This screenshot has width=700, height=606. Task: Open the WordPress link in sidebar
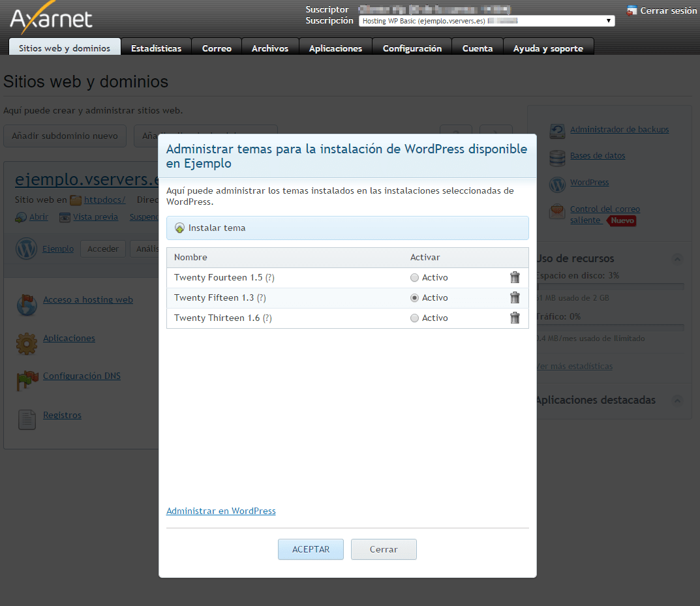point(589,183)
